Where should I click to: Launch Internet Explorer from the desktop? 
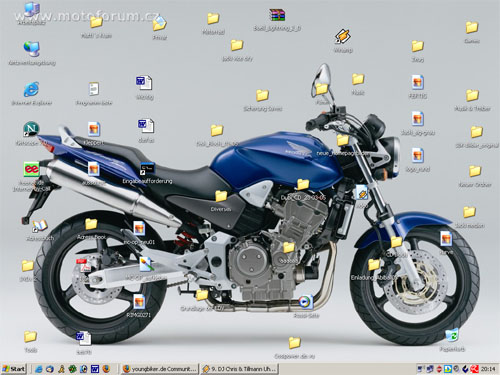[32, 89]
